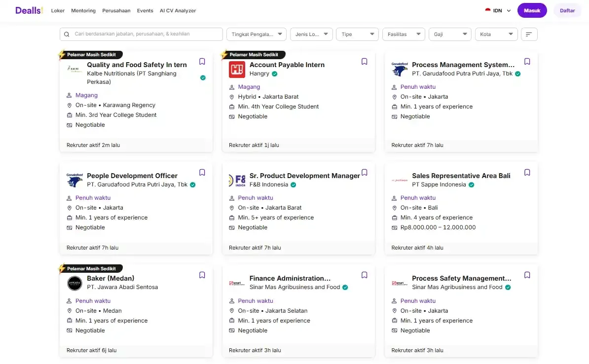Click Penuh waktu on the Sales Representative card

coord(418,198)
